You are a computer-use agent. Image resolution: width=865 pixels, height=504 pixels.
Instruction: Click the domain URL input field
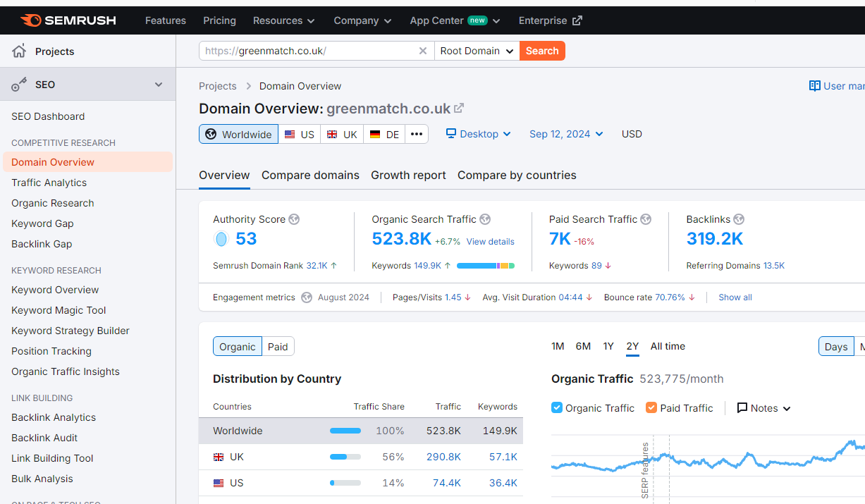pyautogui.click(x=309, y=51)
